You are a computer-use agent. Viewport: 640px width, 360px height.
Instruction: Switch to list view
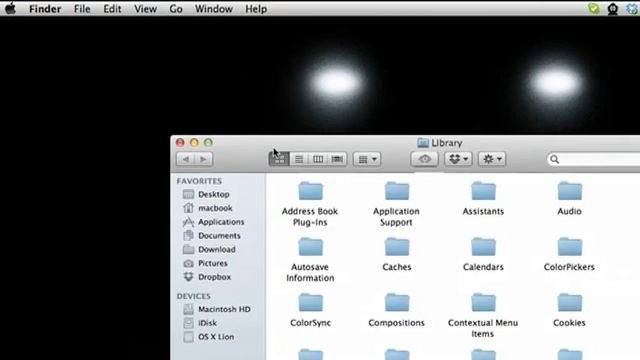click(x=299, y=159)
